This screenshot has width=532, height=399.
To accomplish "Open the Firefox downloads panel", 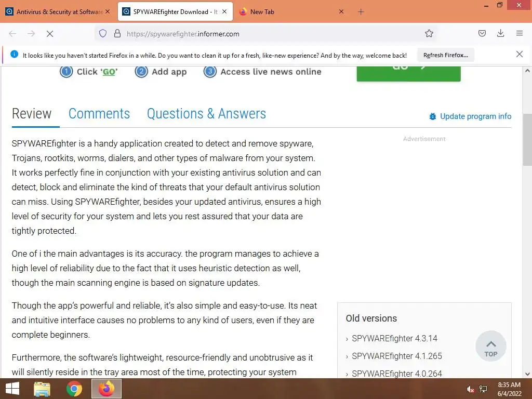I will coord(500,33).
